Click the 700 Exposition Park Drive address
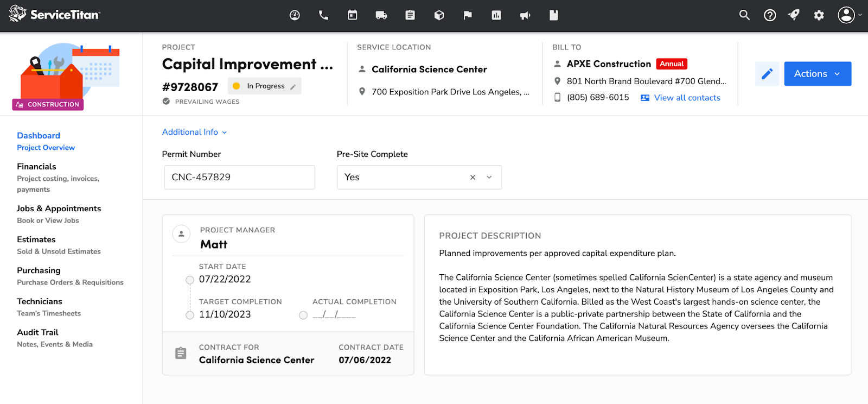868x404 pixels. pos(450,92)
